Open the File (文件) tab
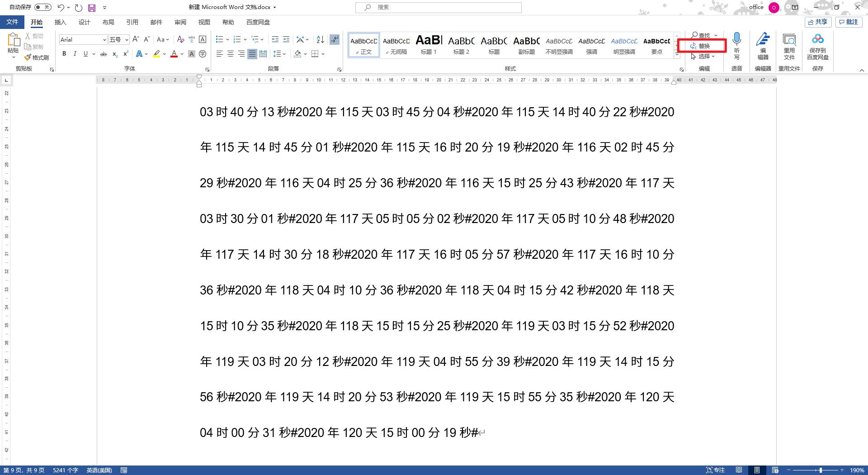Viewport: 868px width, 475px height. pyautogui.click(x=12, y=22)
